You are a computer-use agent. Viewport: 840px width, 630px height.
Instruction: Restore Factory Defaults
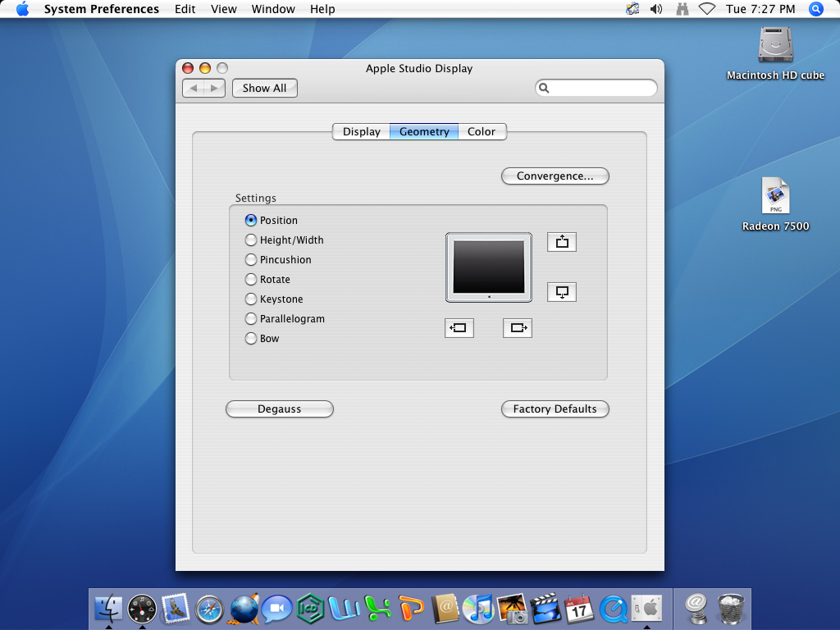555,409
